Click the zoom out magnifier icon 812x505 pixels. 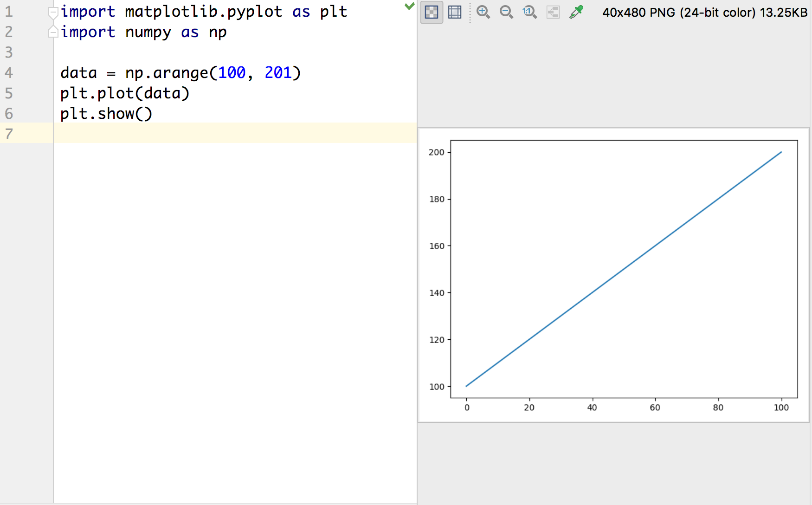click(506, 13)
